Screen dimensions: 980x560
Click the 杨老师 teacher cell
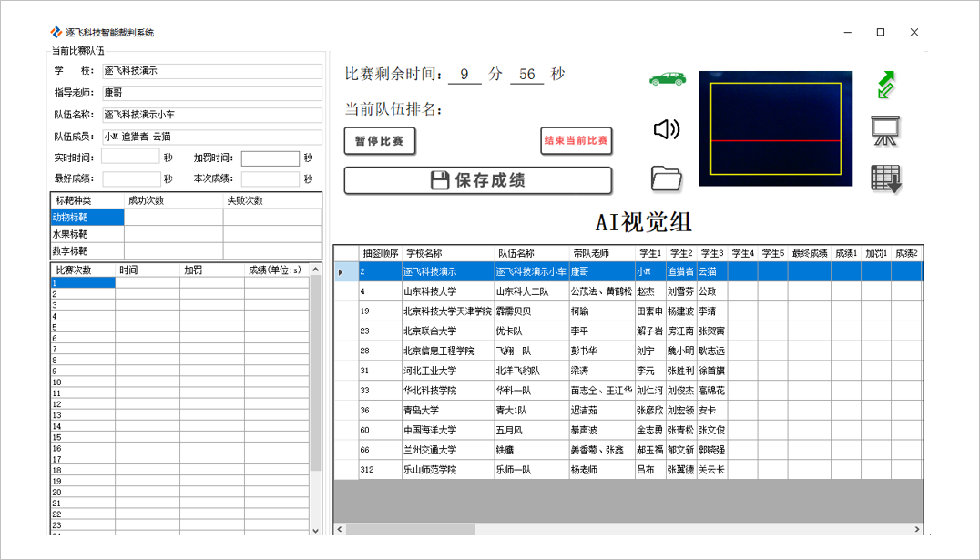tap(602, 469)
